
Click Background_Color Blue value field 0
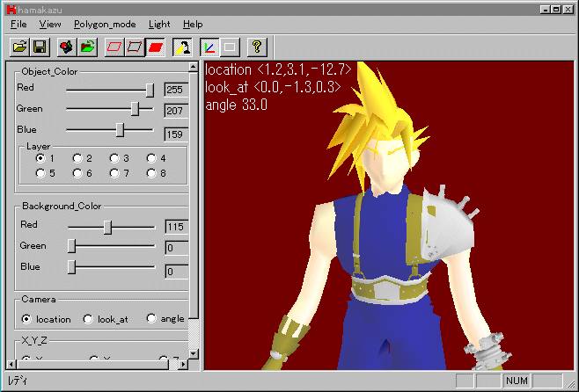point(177,272)
